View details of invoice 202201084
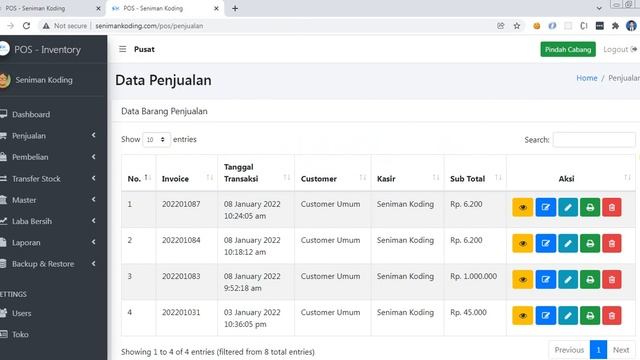 point(522,243)
